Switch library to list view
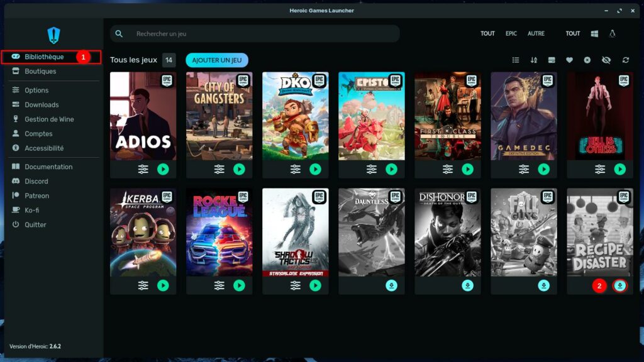The image size is (644, 362). coord(516,60)
